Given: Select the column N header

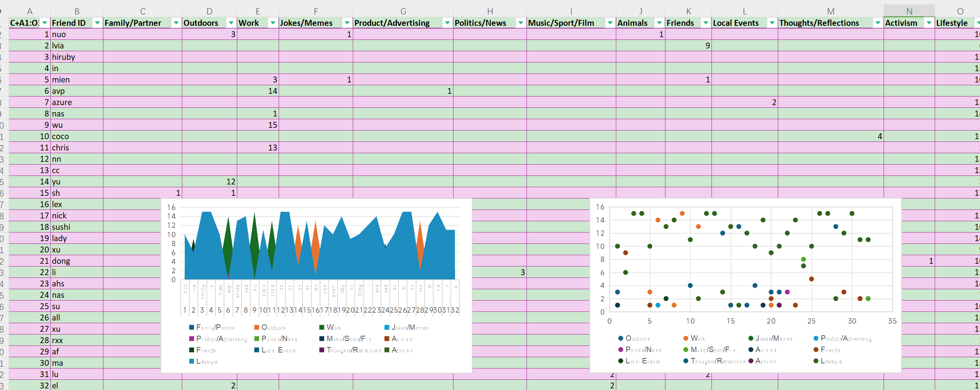Looking at the screenshot, I should [909, 11].
